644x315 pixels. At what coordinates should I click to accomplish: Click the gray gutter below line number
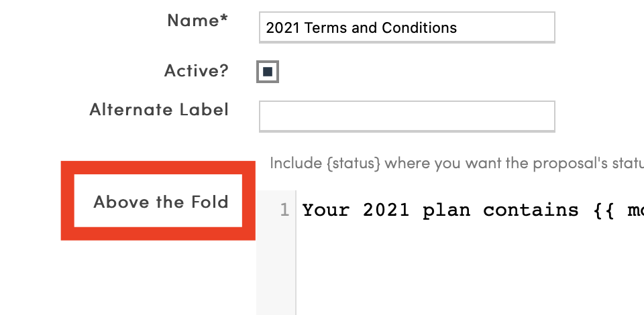pos(276,275)
